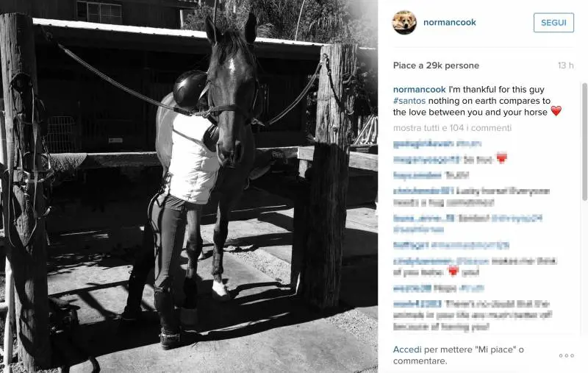The image size is (588, 373).
Task: Open normancook username starting the caption
Action: (x=419, y=89)
